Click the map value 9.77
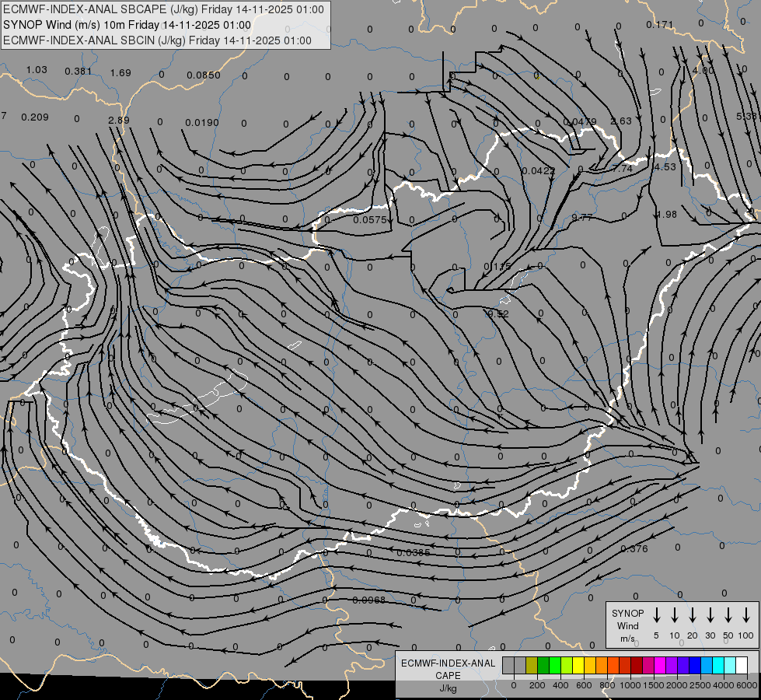The height and width of the screenshot is (700, 761). tap(581, 217)
